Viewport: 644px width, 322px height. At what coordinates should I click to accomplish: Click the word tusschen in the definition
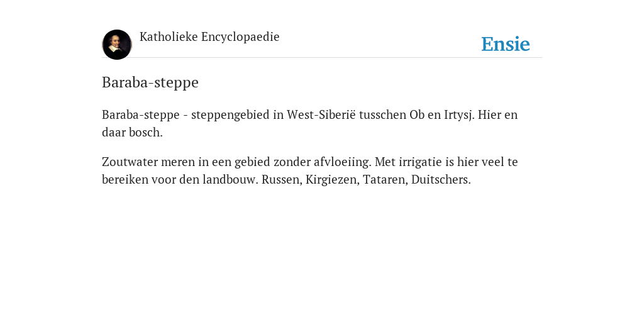[383, 114]
